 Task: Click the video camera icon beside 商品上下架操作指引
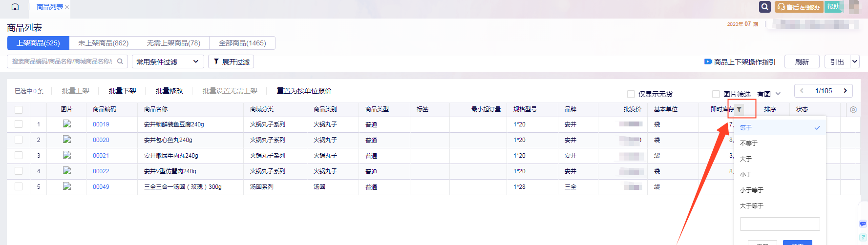pyautogui.click(x=708, y=61)
